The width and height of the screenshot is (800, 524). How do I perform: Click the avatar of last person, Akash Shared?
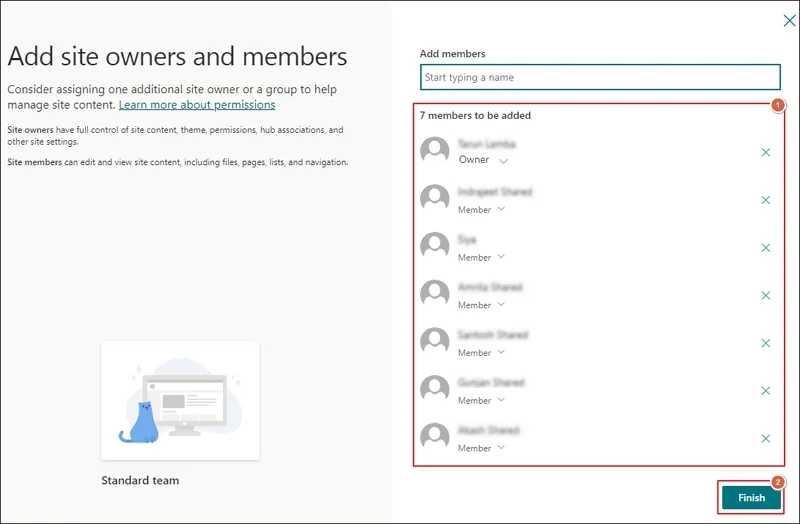pyautogui.click(x=435, y=437)
